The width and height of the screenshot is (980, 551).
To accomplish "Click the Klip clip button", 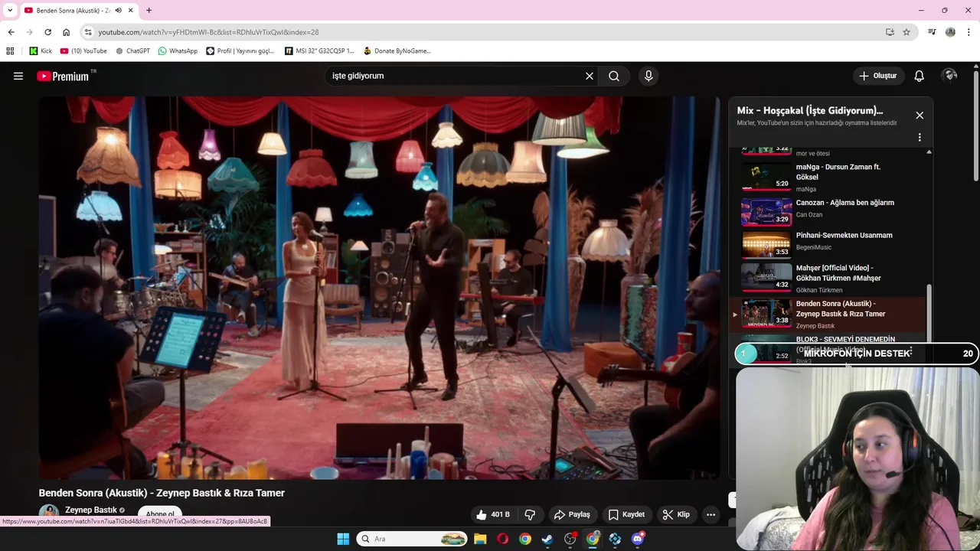I will tap(676, 514).
